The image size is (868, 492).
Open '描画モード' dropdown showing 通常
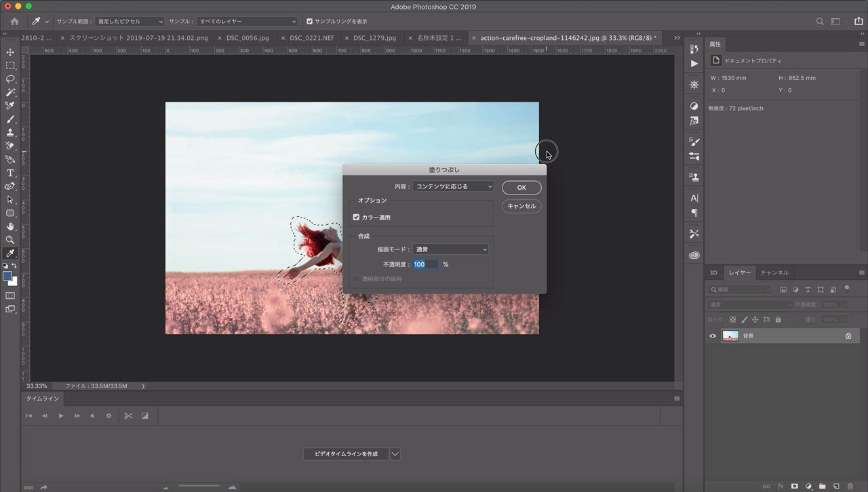point(450,249)
